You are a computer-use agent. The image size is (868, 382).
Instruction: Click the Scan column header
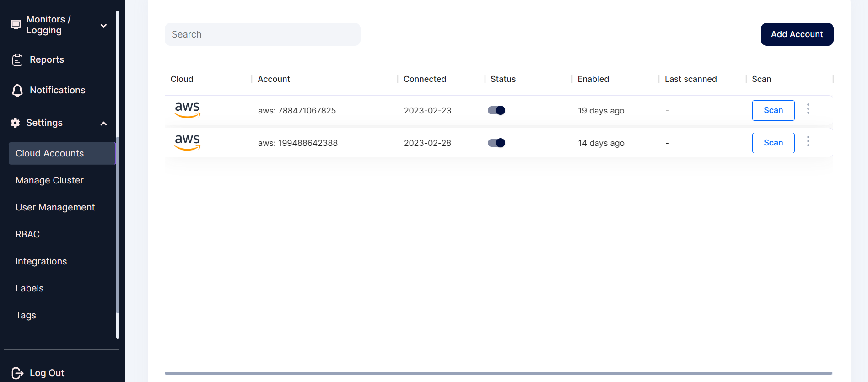pos(761,79)
